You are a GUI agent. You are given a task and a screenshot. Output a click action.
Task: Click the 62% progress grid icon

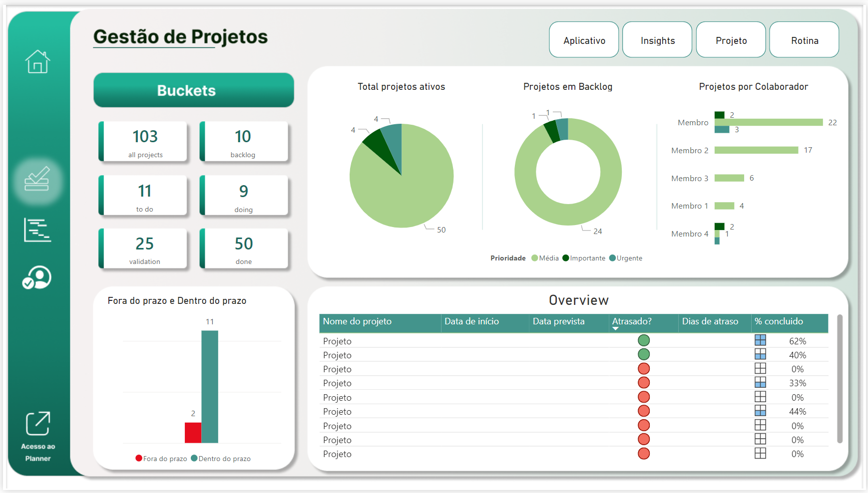pos(760,340)
